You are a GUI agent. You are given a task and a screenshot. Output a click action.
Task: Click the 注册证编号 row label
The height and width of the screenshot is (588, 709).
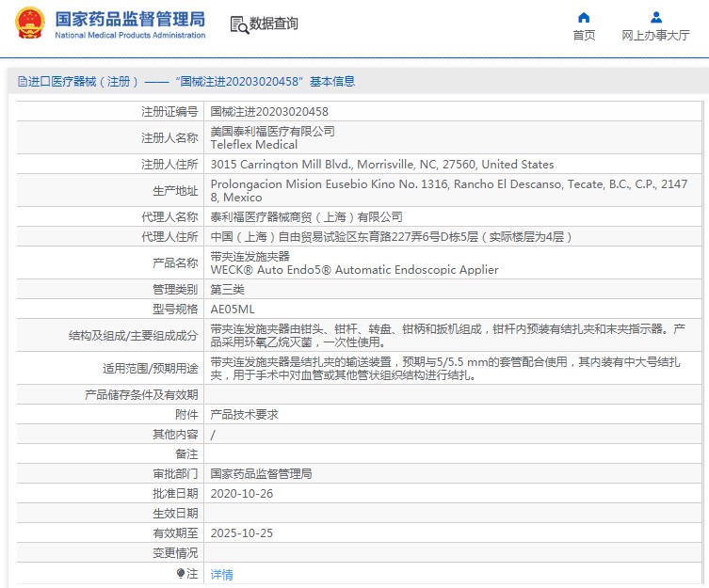[169, 112]
